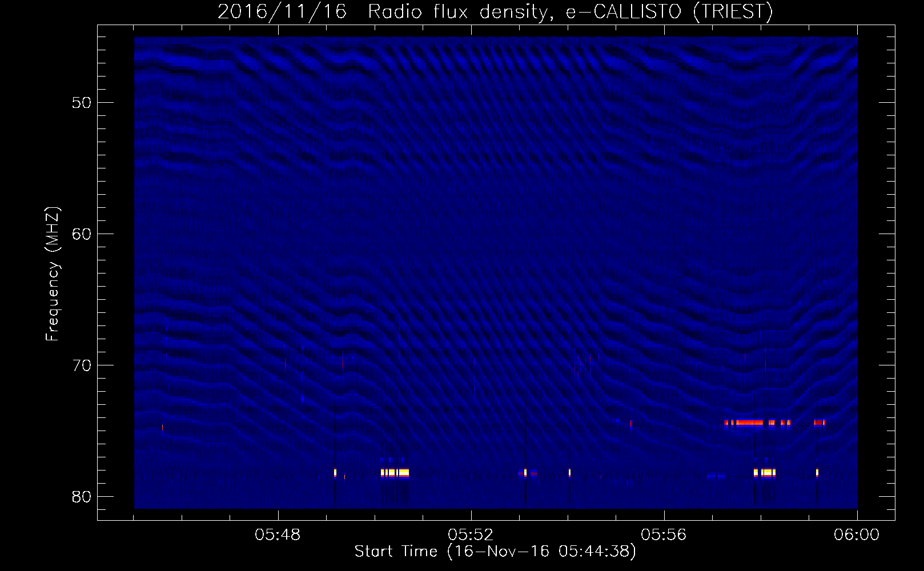Screen dimensions: 924x571
Task: Click the 60 MHz frequency tick label
Action: click(x=82, y=234)
